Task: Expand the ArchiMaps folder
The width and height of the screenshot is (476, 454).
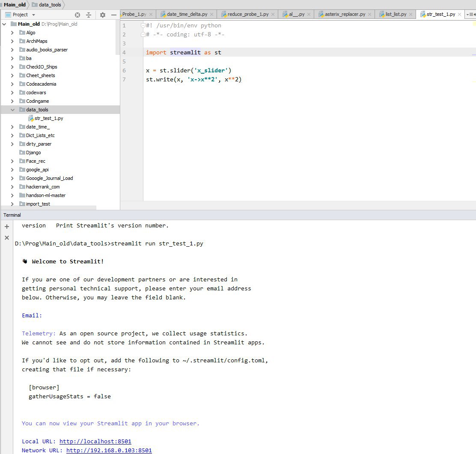Action: [12, 41]
